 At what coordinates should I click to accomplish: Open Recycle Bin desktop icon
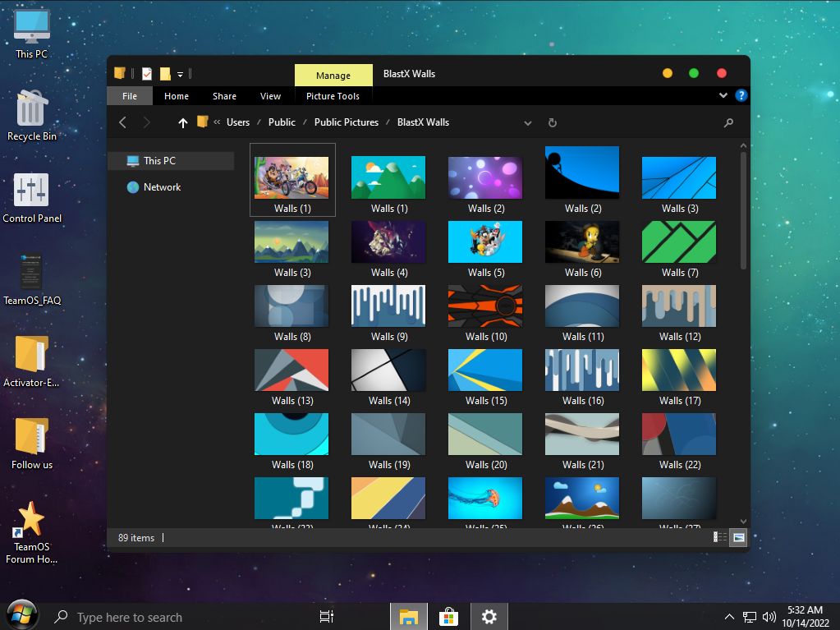click(31, 116)
